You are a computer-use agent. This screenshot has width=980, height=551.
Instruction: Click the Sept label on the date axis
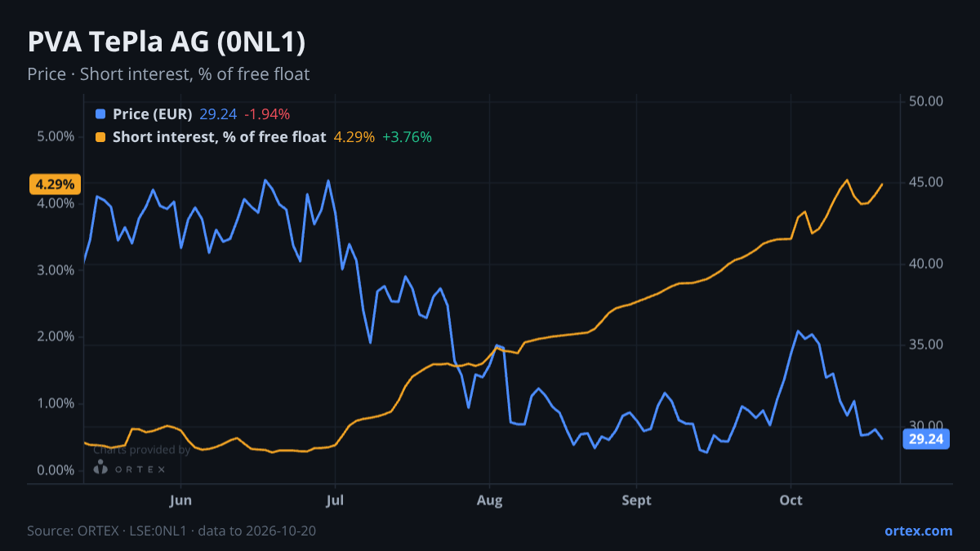637,500
